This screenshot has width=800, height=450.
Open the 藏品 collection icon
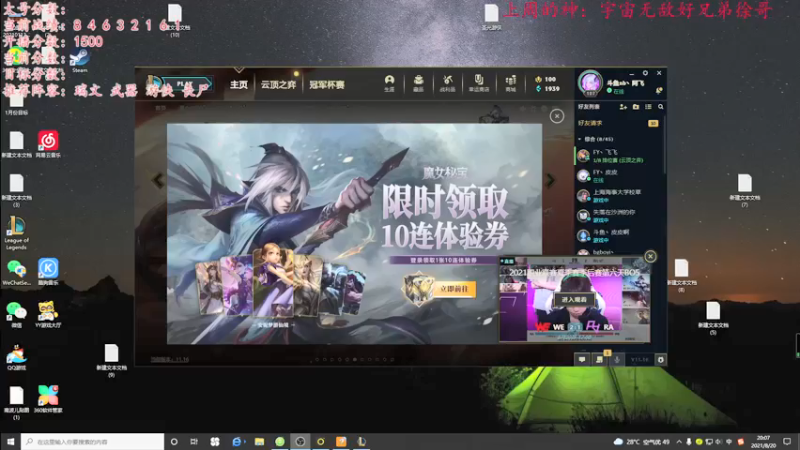(x=418, y=83)
